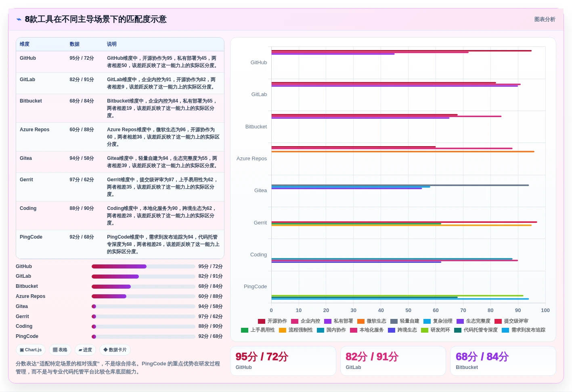Click the Azure Repos chart axis label
This screenshot has height=392, width=572.
coord(251,159)
